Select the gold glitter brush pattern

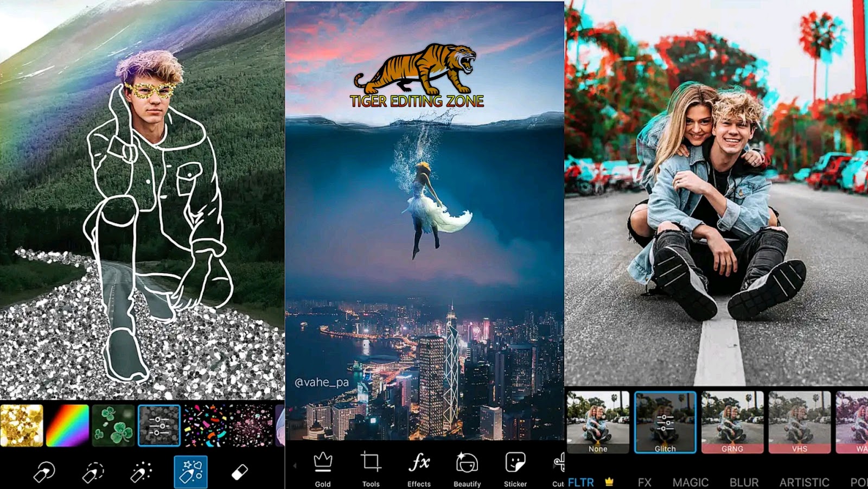click(x=22, y=426)
